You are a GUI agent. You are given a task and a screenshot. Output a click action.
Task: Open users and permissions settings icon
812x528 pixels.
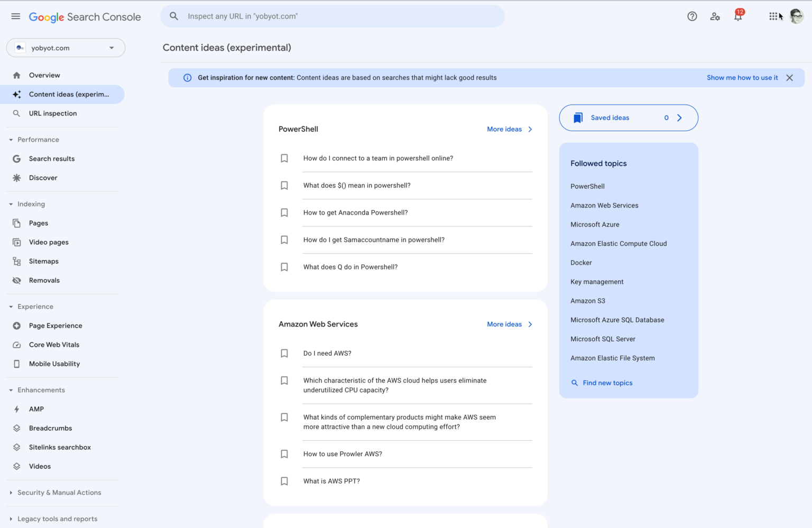point(715,16)
